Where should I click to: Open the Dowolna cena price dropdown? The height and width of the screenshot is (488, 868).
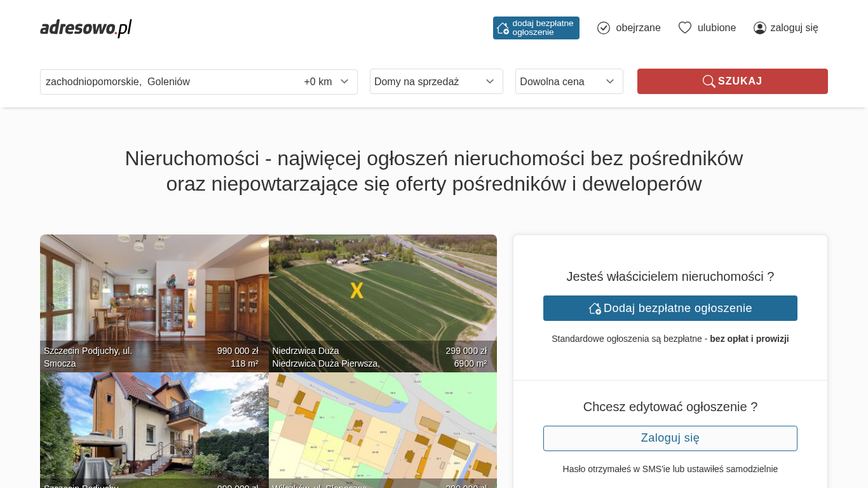tap(569, 81)
